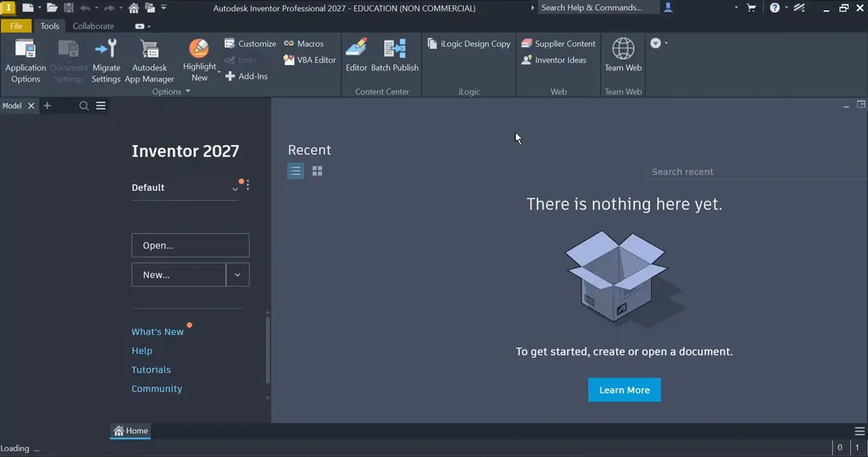Click the Learn More button
The height and width of the screenshot is (457, 868).
coord(624,390)
